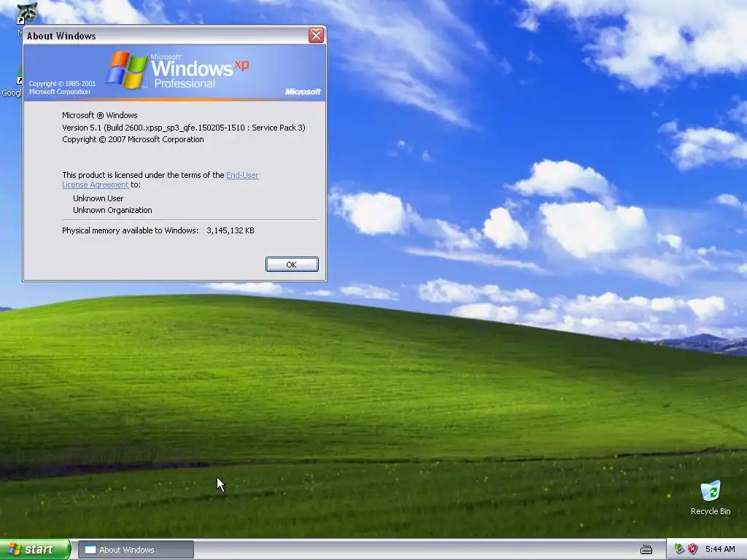Open the Start menu
747x560 pixels.
pyautogui.click(x=35, y=550)
